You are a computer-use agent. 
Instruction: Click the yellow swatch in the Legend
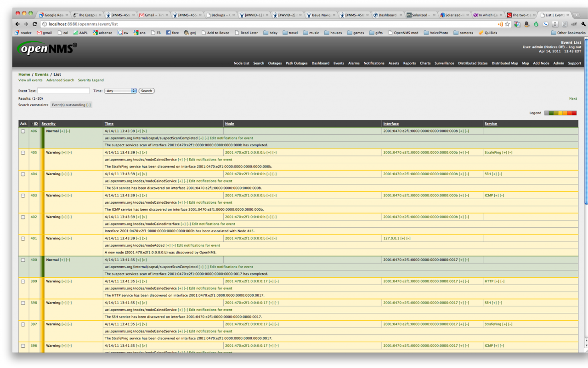pos(560,113)
